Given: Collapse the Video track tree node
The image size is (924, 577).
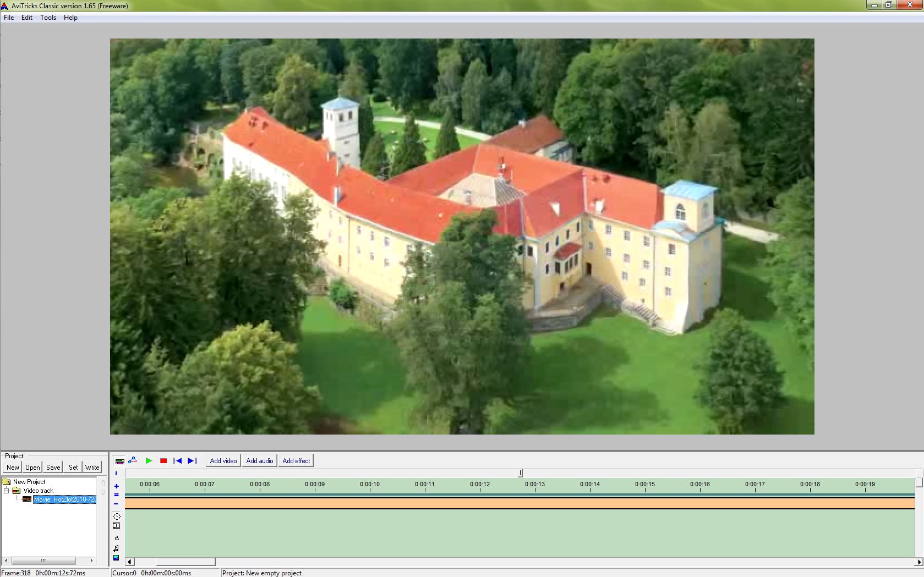Looking at the screenshot, I should [x=7, y=491].
